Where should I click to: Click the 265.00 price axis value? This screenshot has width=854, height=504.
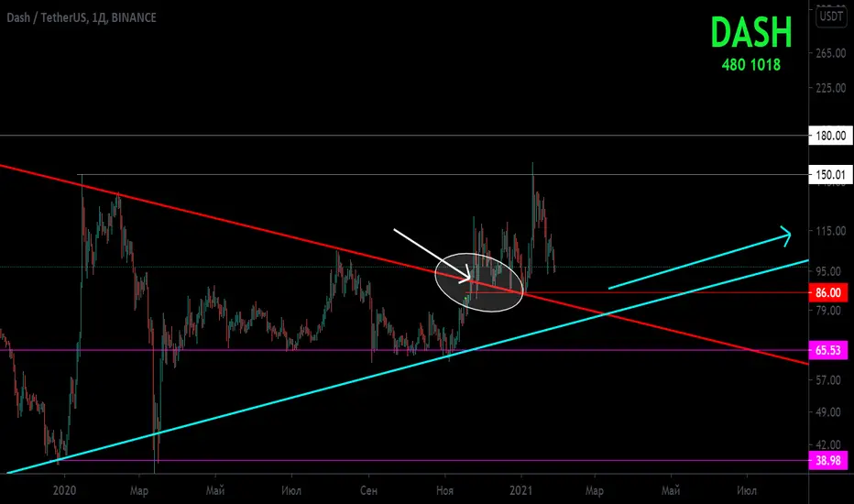coord(830,53)
